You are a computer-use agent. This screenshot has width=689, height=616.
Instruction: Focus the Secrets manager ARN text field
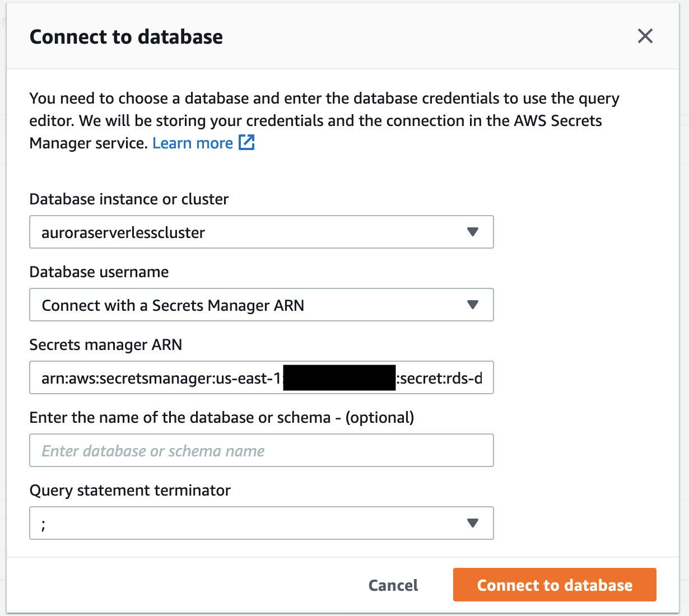click(x=262, y=377)
